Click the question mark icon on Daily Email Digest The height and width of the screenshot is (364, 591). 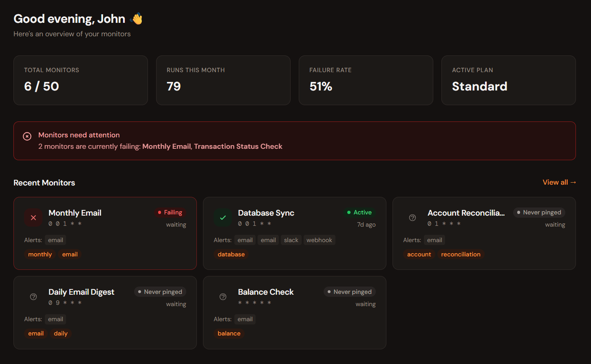click(x=33, y=297)
